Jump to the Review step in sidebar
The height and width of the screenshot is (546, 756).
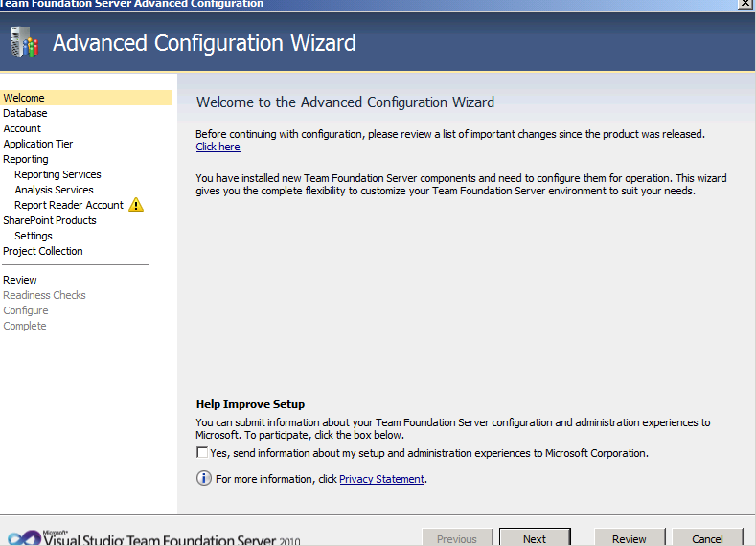click(x=20, y=280)
